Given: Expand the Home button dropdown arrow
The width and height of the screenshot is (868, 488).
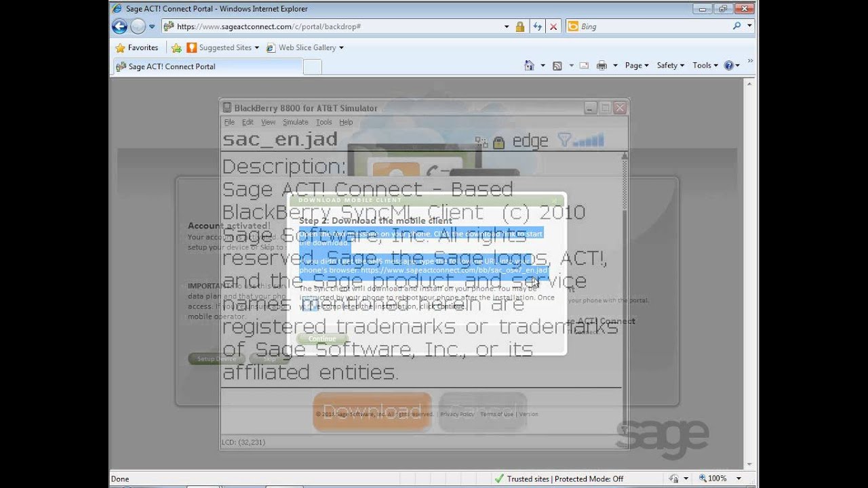Looking at the screenshot, I should pyautogui.click(x=542, y=66).
